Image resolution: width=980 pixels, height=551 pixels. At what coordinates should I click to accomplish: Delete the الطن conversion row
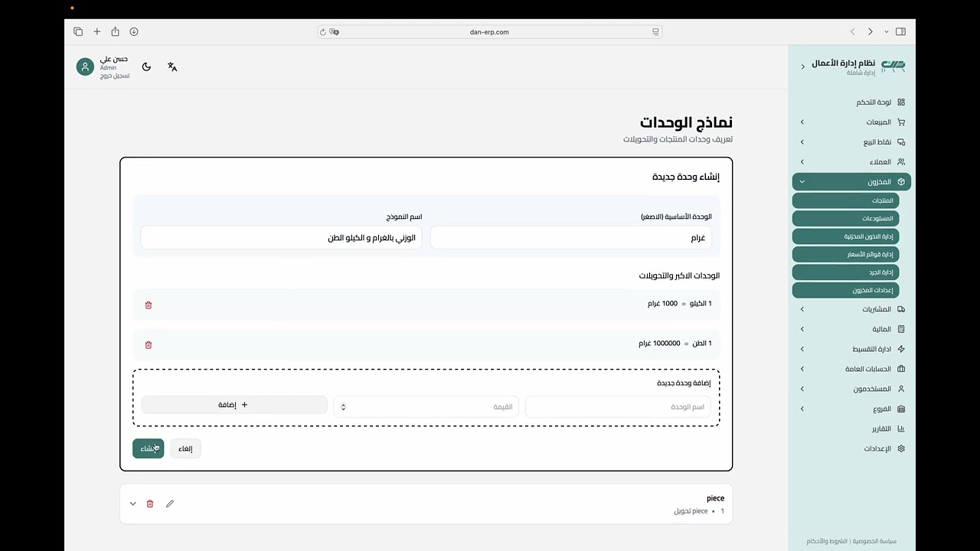(149, 345)
